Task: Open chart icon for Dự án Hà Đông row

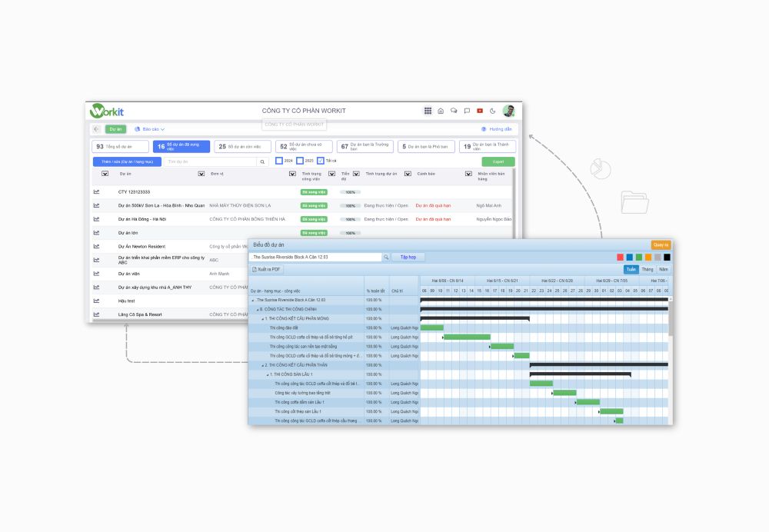Action: pyautogui.click(x=97, y=219)
